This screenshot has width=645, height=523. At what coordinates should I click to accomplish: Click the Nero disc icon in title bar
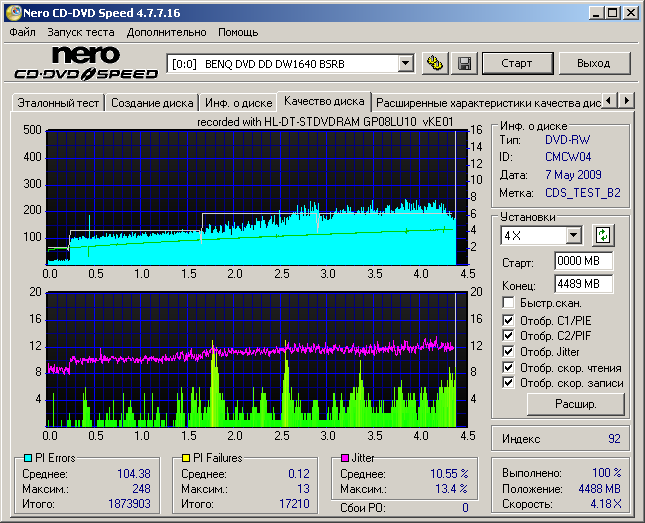14,13
